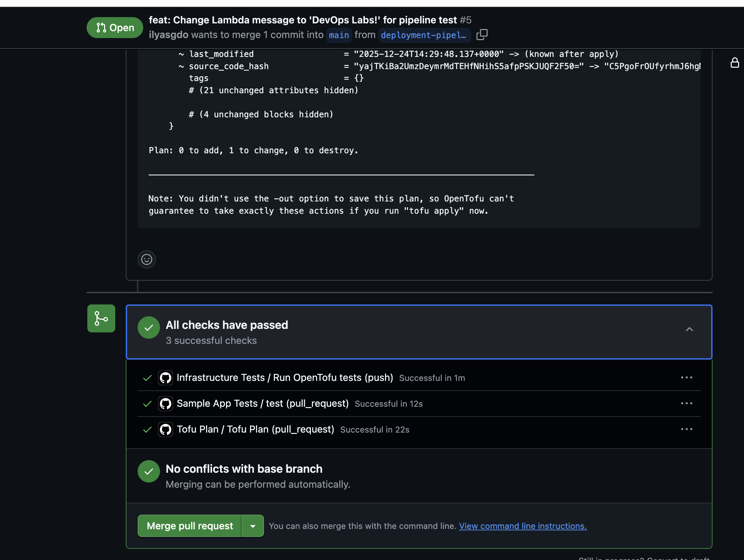
Task: Click the green Open pull request badge
Action: tap(115, 28)
